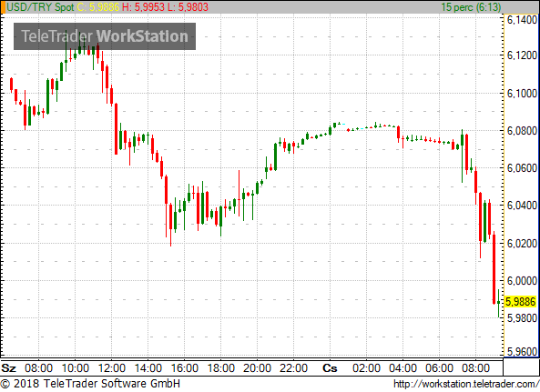Click the 5,9600 price axis label

tap(522, 351)
